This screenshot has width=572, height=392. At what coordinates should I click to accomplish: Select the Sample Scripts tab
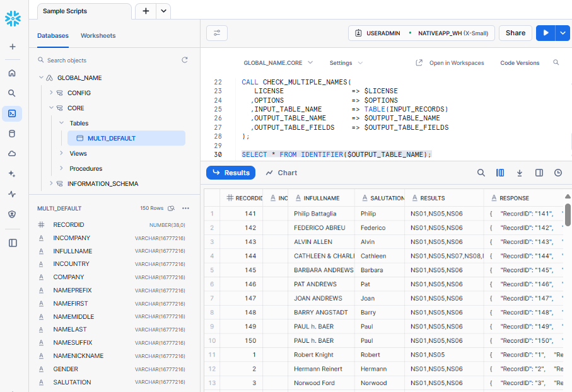(x=85, y=11)
